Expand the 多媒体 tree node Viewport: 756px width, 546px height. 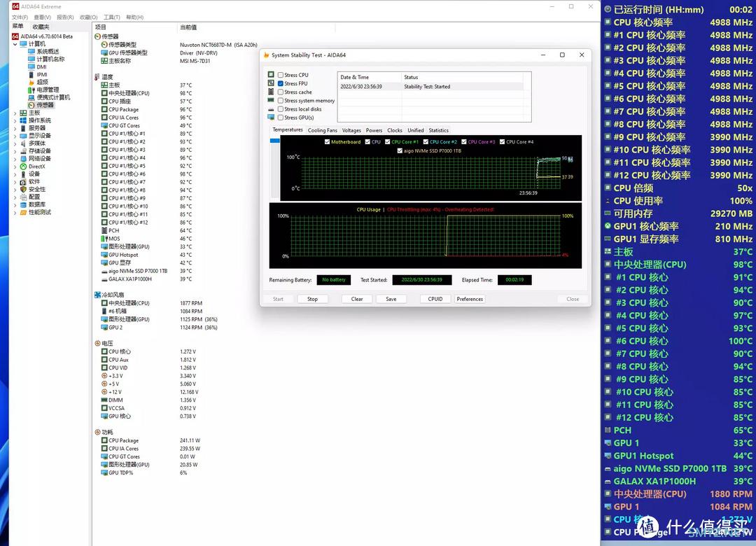pos(15,143)
